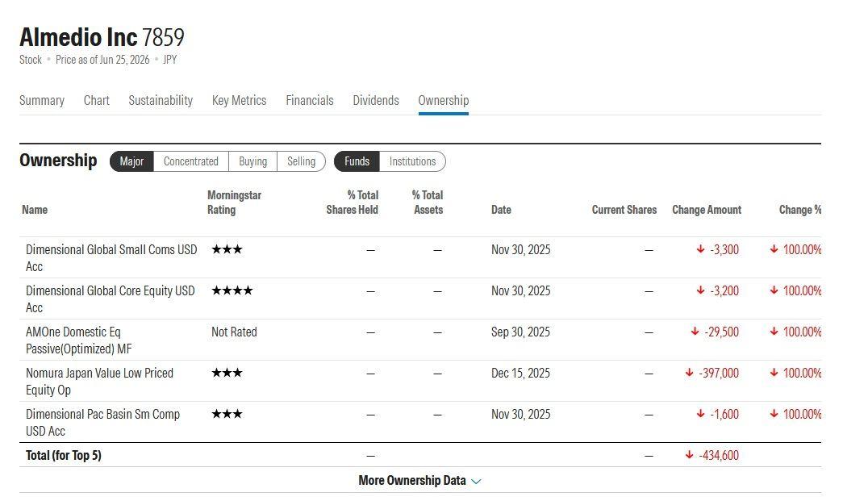Open Dimensional Pac Basin Sm Comp USD Acc
Viewport: 868px width, 501px height.
103,423
